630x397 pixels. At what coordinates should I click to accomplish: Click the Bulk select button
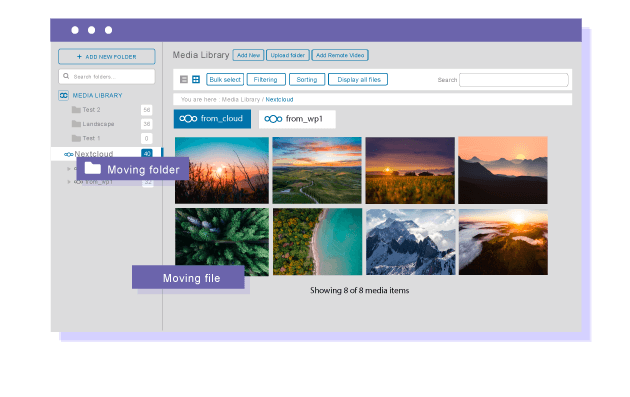[225, 80]
